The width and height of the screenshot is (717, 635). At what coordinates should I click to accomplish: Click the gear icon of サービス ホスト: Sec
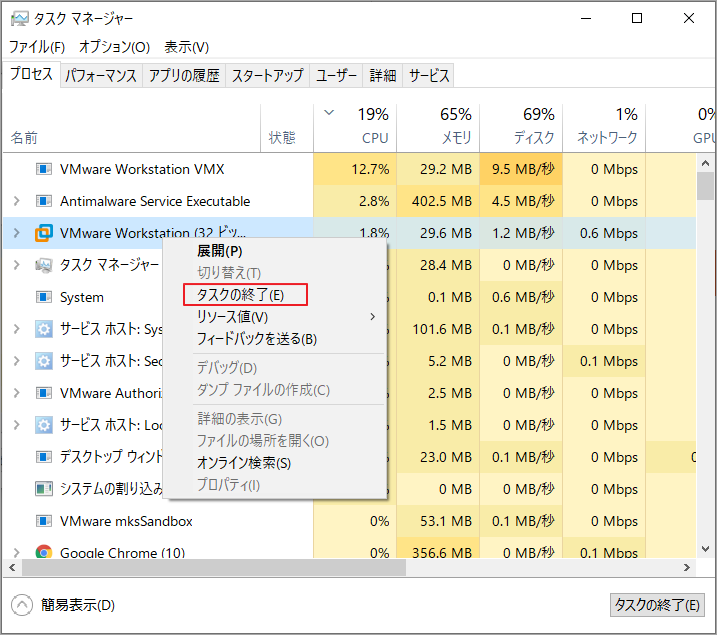tap(43, 361)
